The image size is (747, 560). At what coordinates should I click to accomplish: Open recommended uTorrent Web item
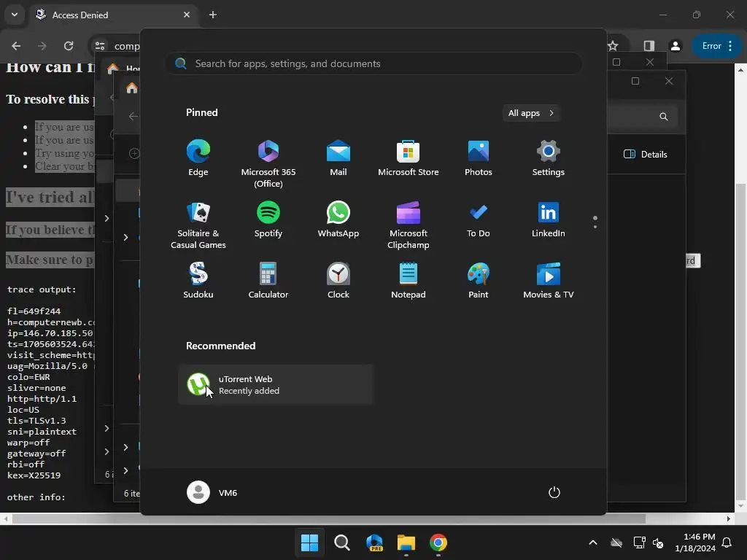(x=276, y=385)
